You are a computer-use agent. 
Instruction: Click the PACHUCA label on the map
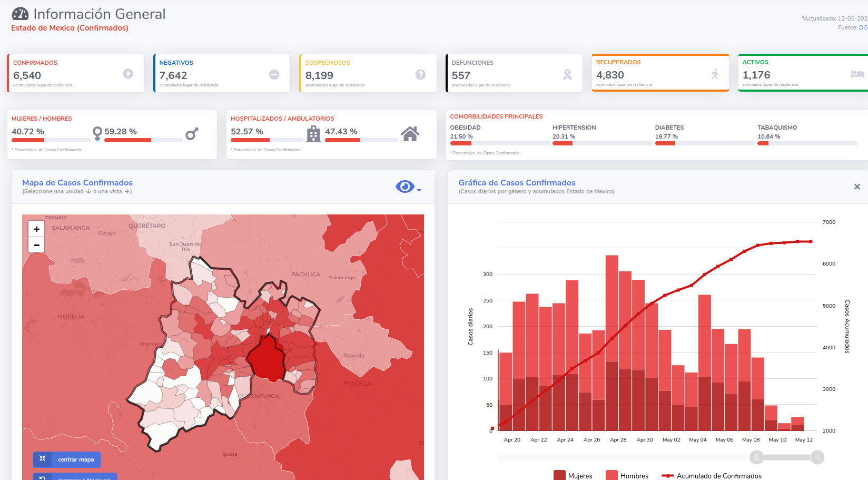[x=305, y=274]
